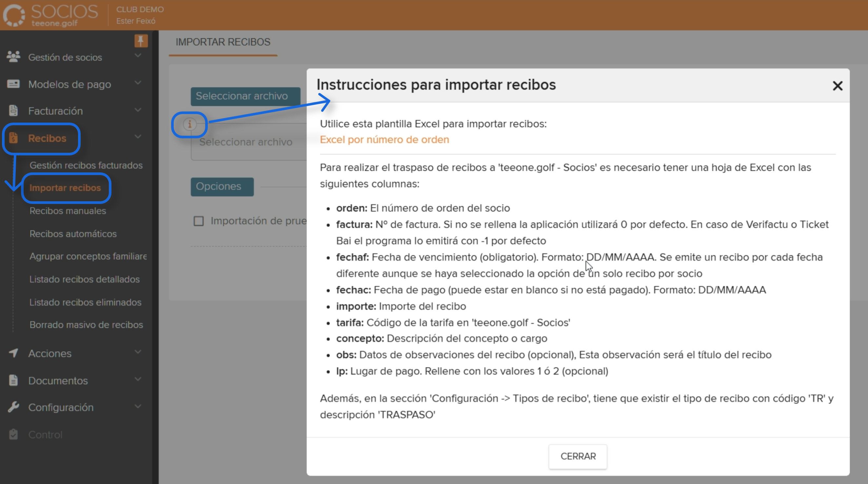Image resolution: width=868 pixels, height=484 pixels.
Task: Click the Documentos file icon
Action: tap(13, 380)
